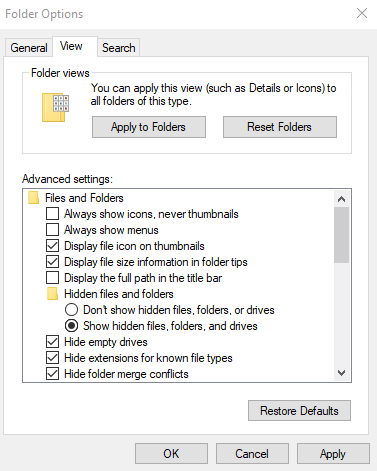Uncheck Display file icon on thumbnails

pyautogui.click(x=53, y=246)
